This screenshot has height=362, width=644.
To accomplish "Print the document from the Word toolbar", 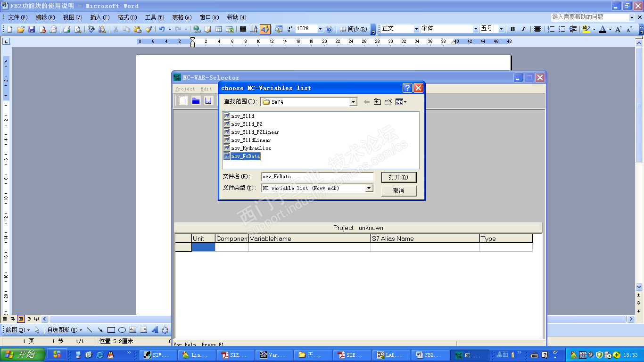I will pyautogui.click(x=67, y=29).
